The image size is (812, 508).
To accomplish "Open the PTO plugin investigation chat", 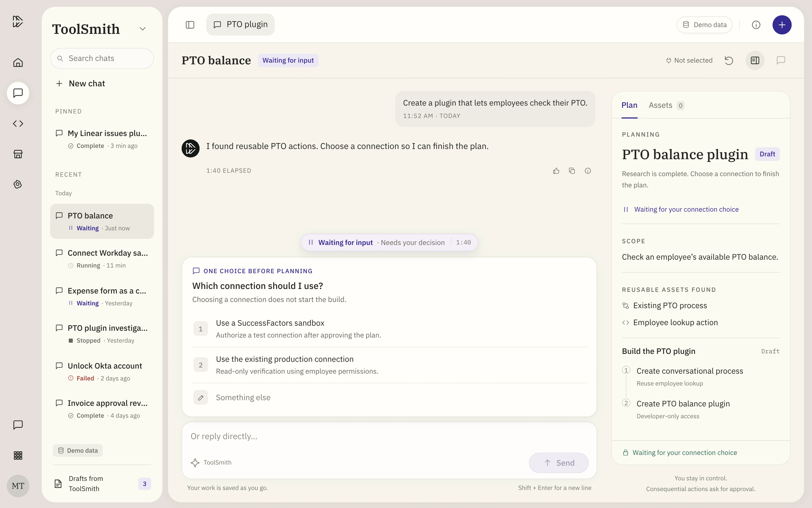I will (102, 334).
